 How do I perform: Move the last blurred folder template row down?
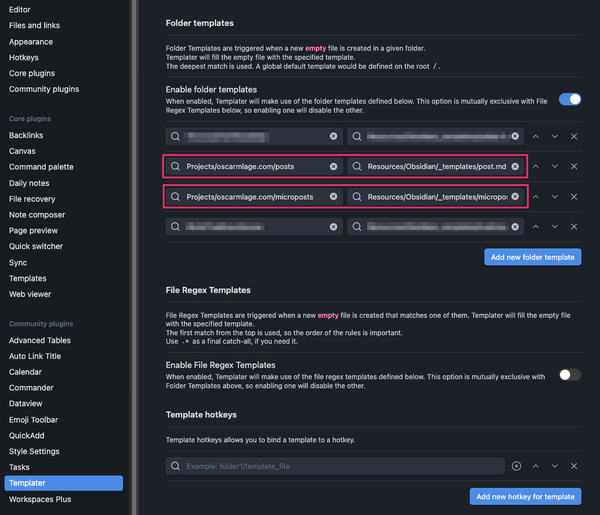coord(555,227)
